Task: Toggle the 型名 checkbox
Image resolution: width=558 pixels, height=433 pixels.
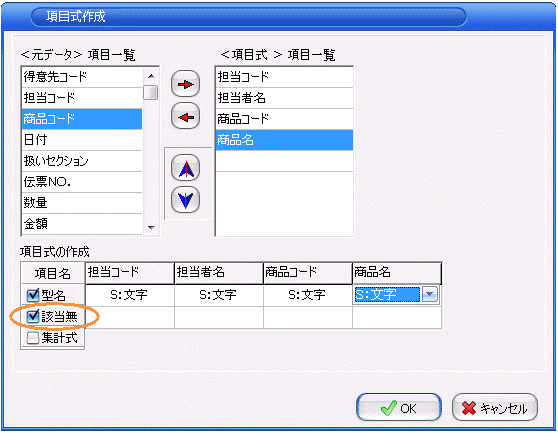Action: (x=33, y=295)
